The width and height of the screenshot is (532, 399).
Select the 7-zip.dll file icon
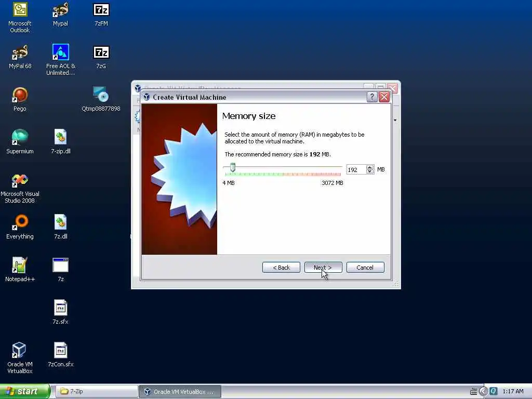click(x=60, y=142)
